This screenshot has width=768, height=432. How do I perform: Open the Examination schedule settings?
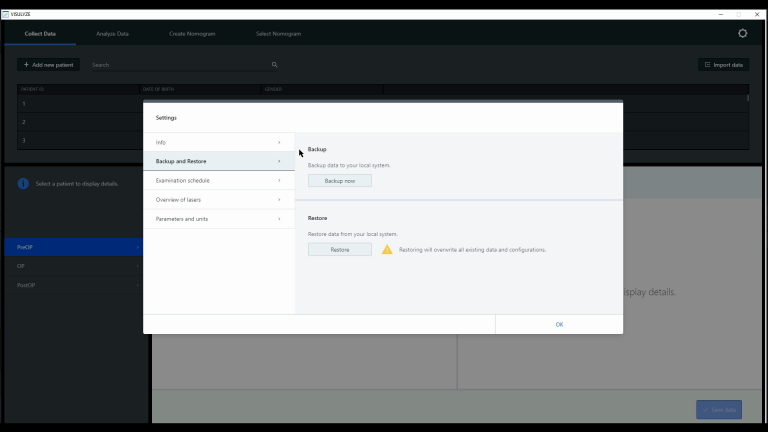click(218, 180)
